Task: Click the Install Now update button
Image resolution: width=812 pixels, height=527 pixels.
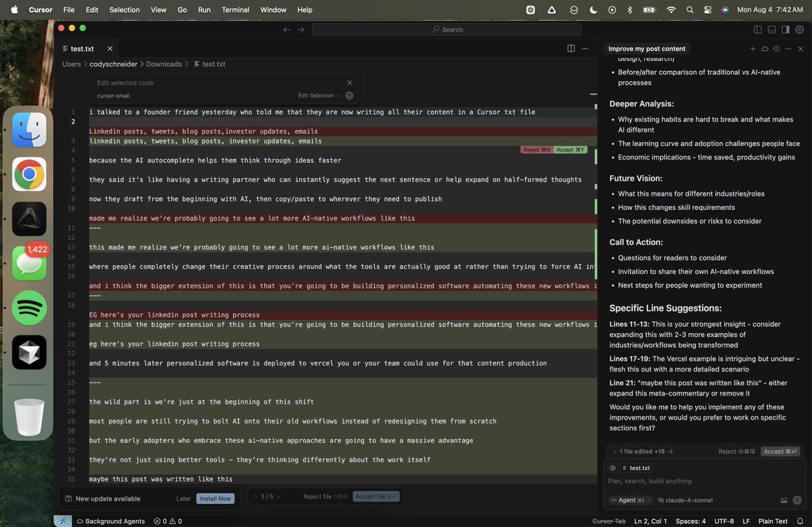Action: [x=215, y=499]
